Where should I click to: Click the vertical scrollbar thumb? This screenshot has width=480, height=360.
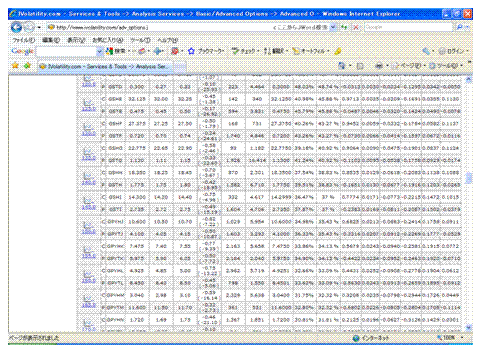(468, 178)
